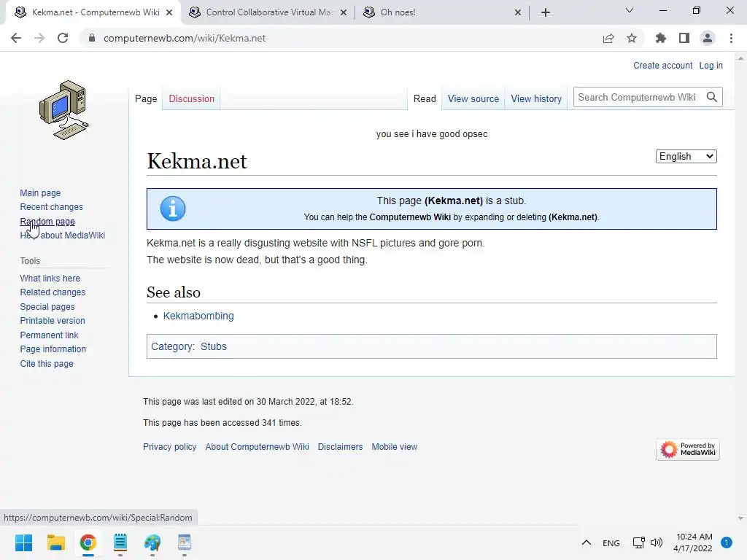
Task: Open a new tab with plus button
Action: pyautogui.click(x=546, y=12)
